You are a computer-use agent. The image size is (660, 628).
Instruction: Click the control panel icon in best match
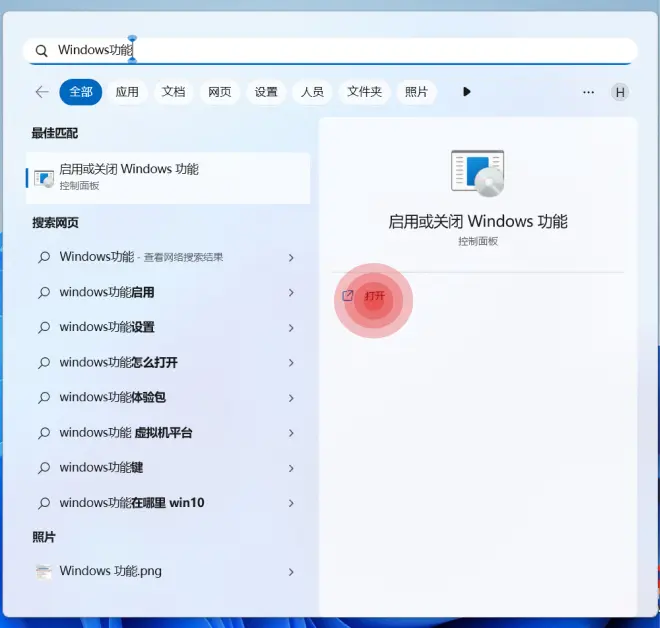[44, 178]
